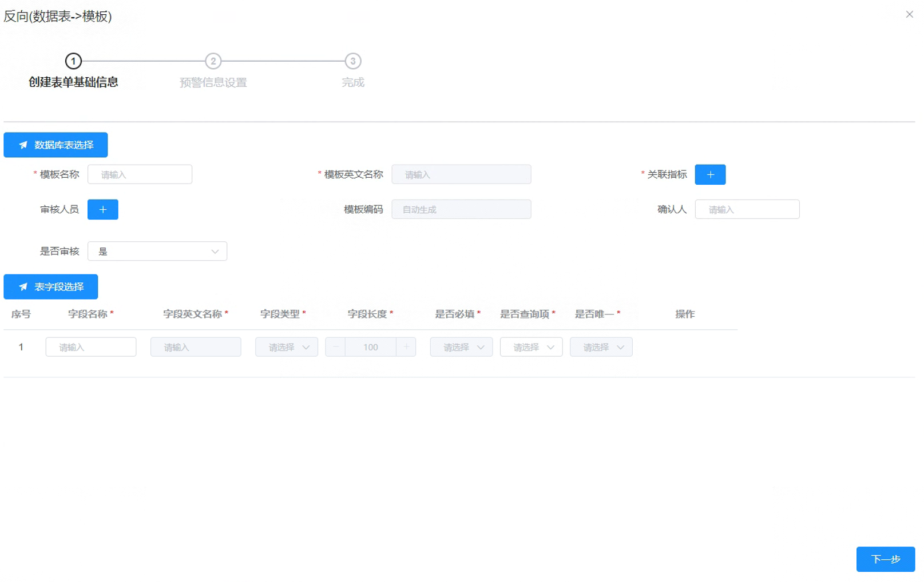Open row 1 是否必填 dropdown
The height and width of the screenshot is (582, 924).
click(461, 347)
